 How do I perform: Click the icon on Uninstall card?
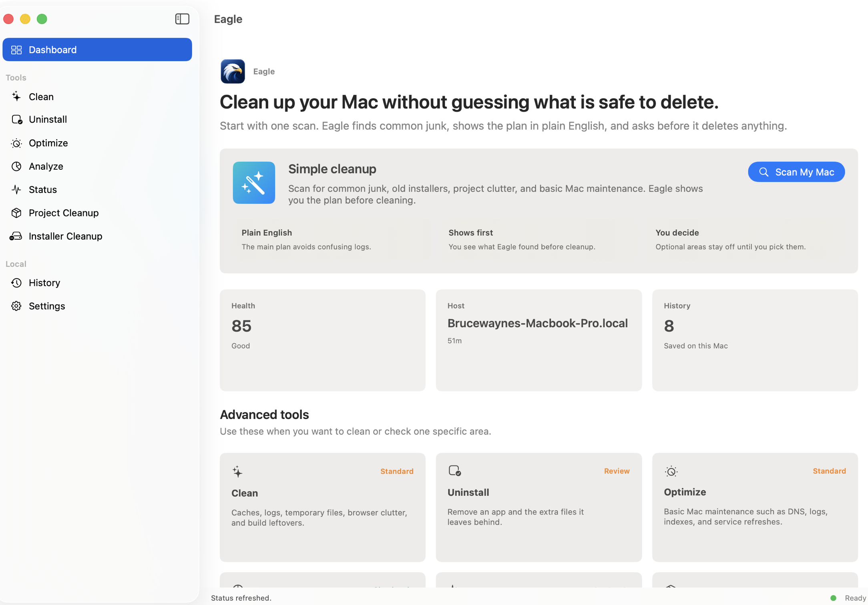(x=455, y=471)
